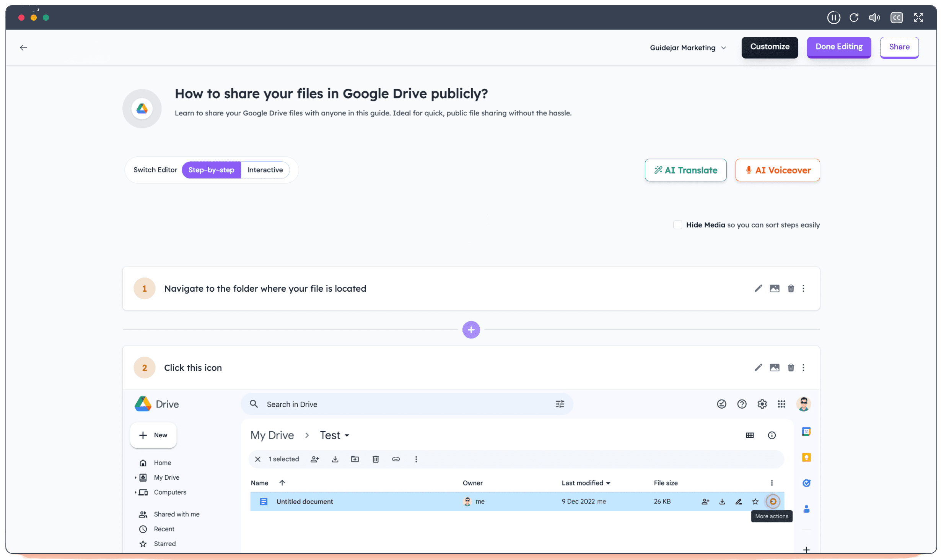Switch to the Interactive editor tab
Image resolution: width=941 pixels, height=560 pixels.
265,170
